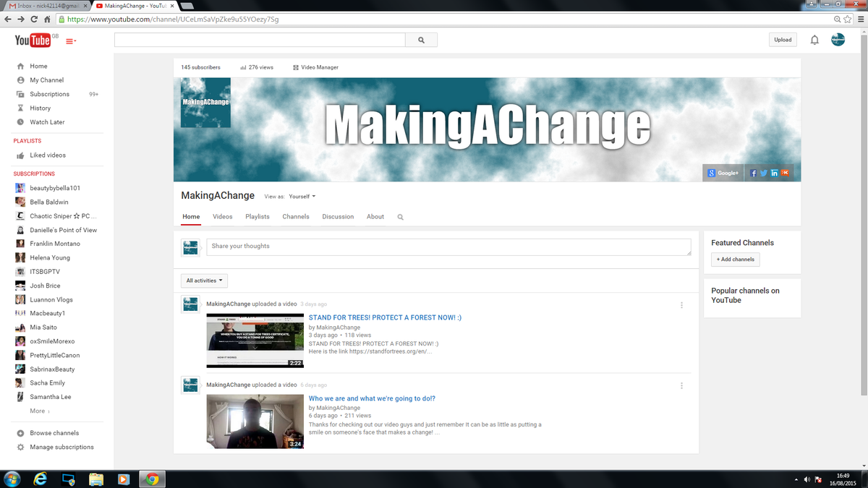Reload the page with browser refresh button
The image size is (868, 488).
[34, 20]
